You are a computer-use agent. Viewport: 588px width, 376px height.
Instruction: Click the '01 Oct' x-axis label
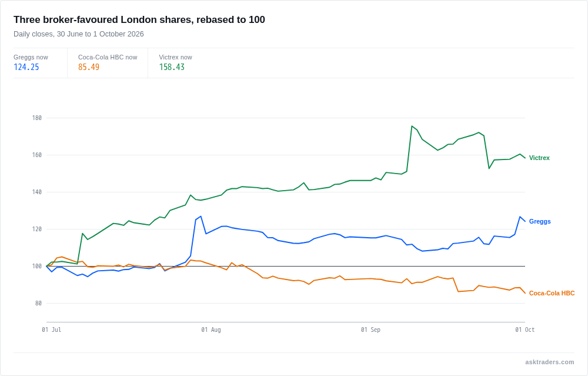tap(524, 330)
